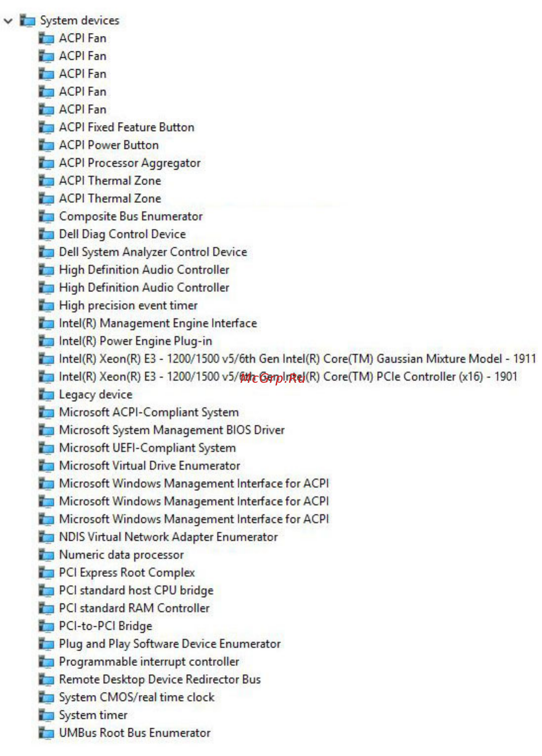Select Microsoft UEFI-Compliant System entry
542x756 pixels.
click(148, 448)
